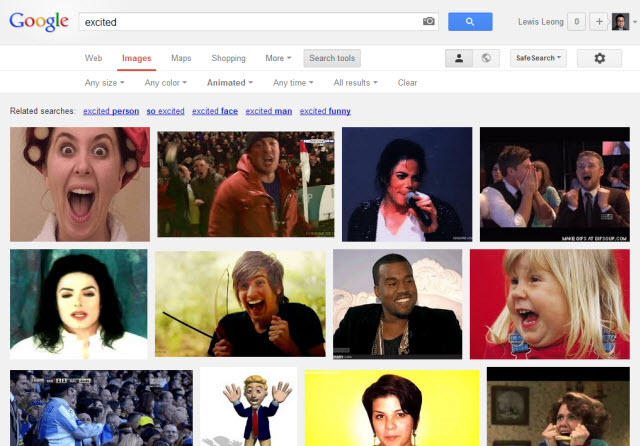This screenshot has height=446, width=640.
Task: Switch to global results globe toggle
Action: [x=486, y=58]
